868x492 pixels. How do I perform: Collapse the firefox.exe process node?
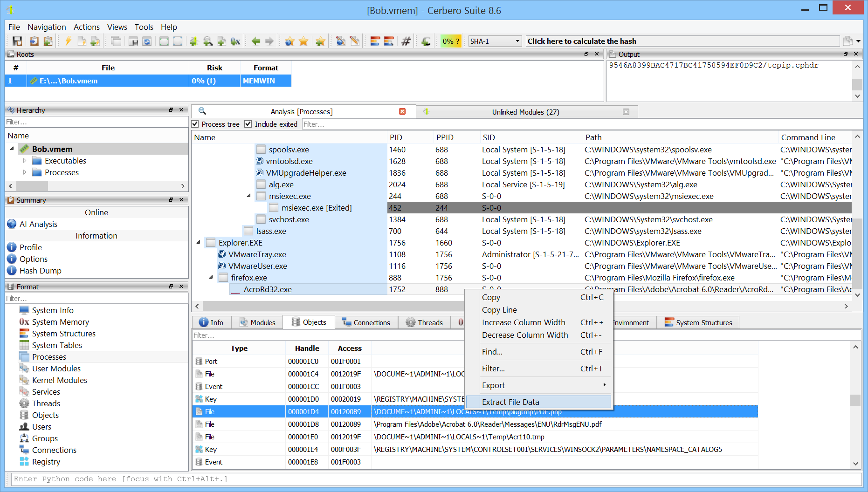[x=211, y=278]
